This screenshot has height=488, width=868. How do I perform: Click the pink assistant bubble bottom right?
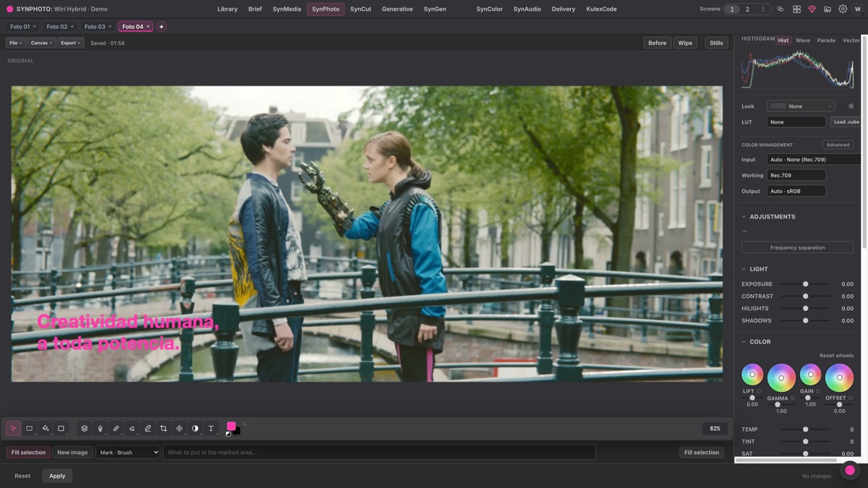850,470
